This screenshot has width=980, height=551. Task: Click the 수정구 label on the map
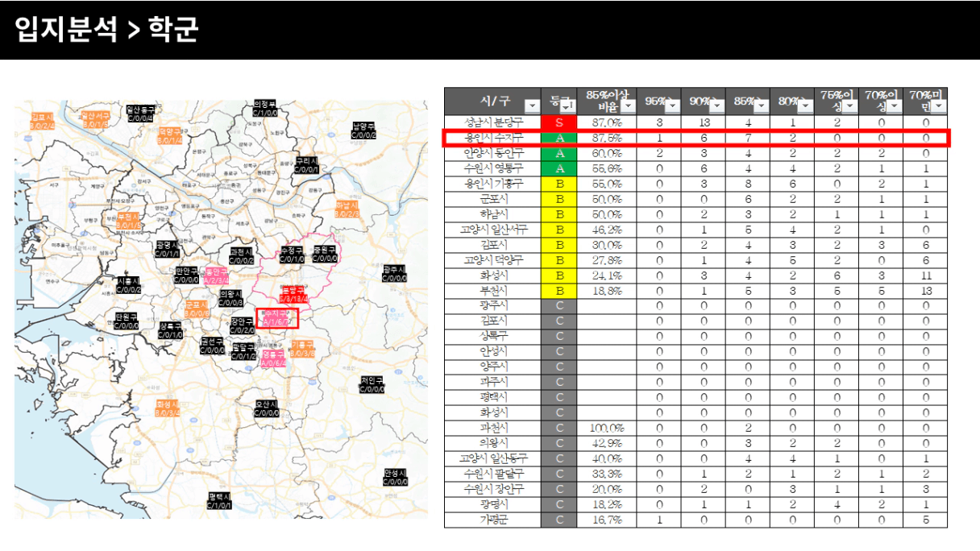292,255
